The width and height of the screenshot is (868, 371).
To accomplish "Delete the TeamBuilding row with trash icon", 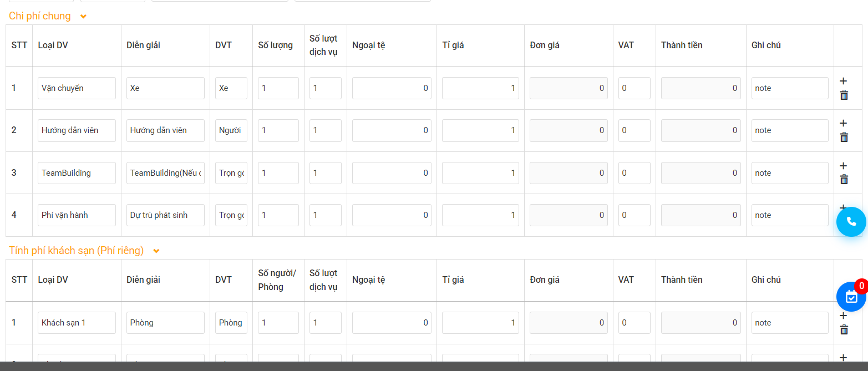I will click(844, 179).
